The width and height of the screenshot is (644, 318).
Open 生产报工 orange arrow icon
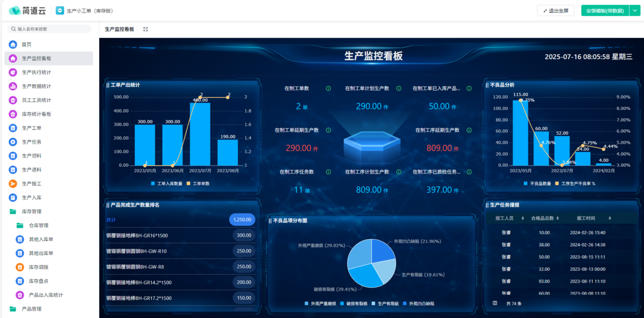tap(13, 184)
